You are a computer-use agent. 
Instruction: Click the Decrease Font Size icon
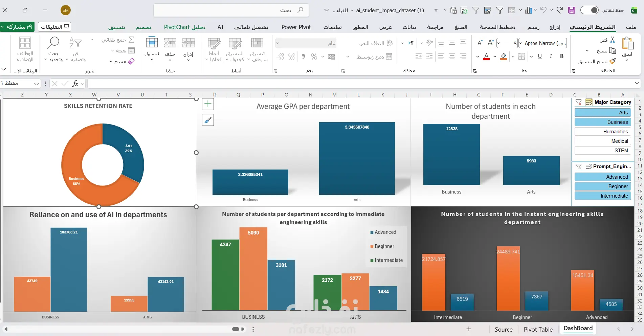tap(480, 43)
